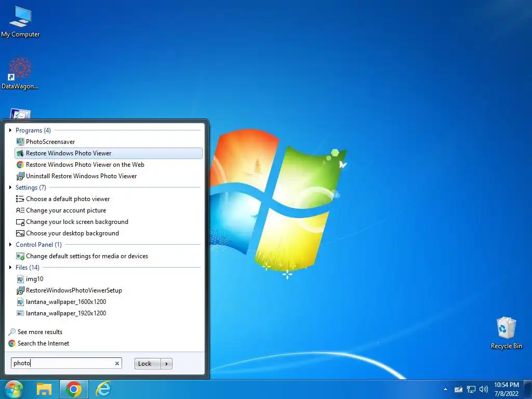
Task: Click the lantana_wallpaper_1600x1200 file icon
Action: 20,302
